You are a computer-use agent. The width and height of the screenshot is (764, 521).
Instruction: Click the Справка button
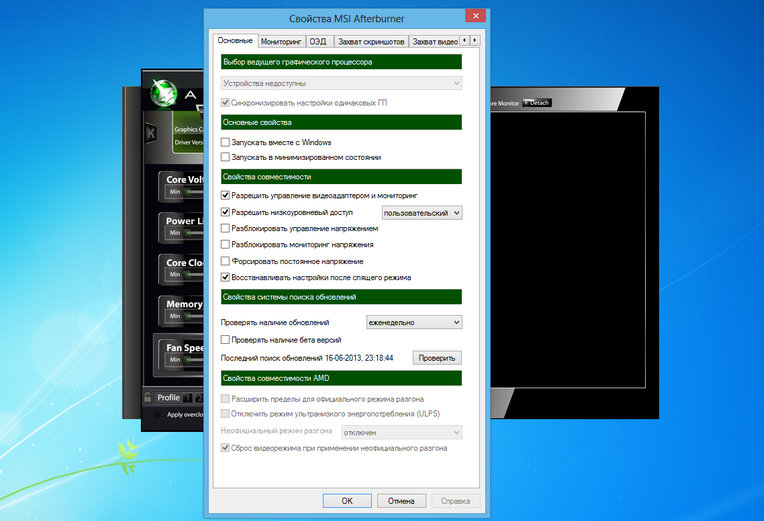click(x=455, y=501)
